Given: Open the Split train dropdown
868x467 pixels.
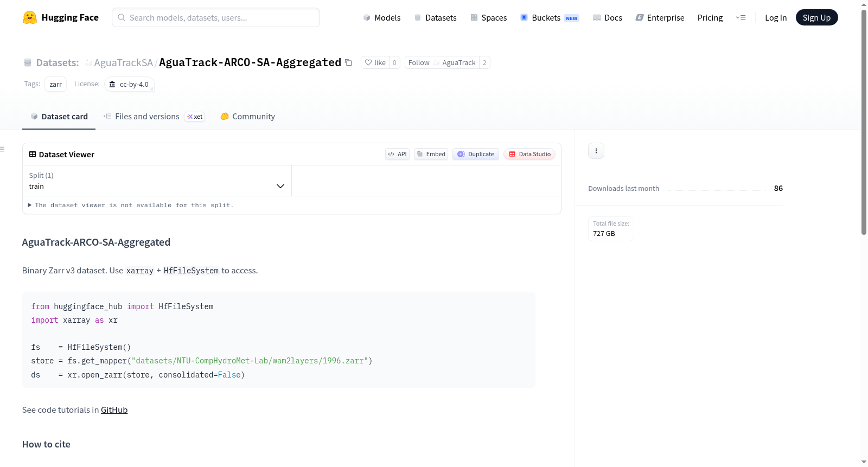Looking at the screenshot, I should pos(157,181).
